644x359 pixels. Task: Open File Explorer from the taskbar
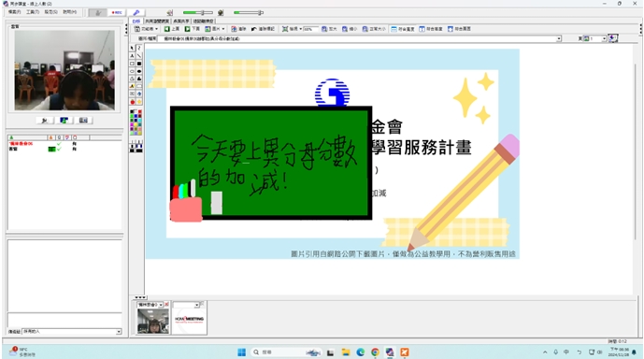point(346,352)
